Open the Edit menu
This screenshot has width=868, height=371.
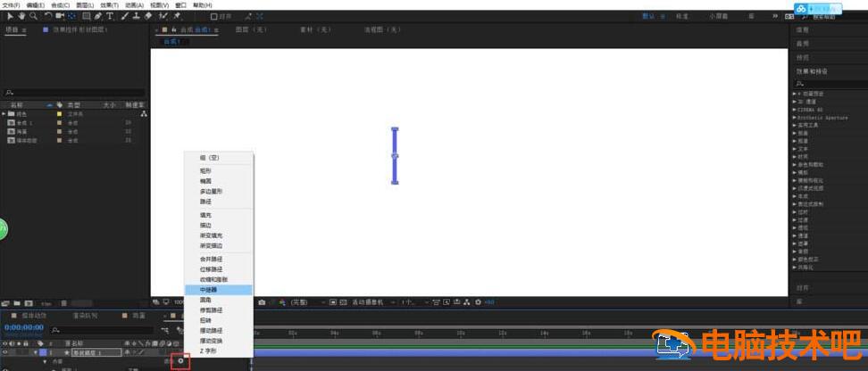pos(35,5)
